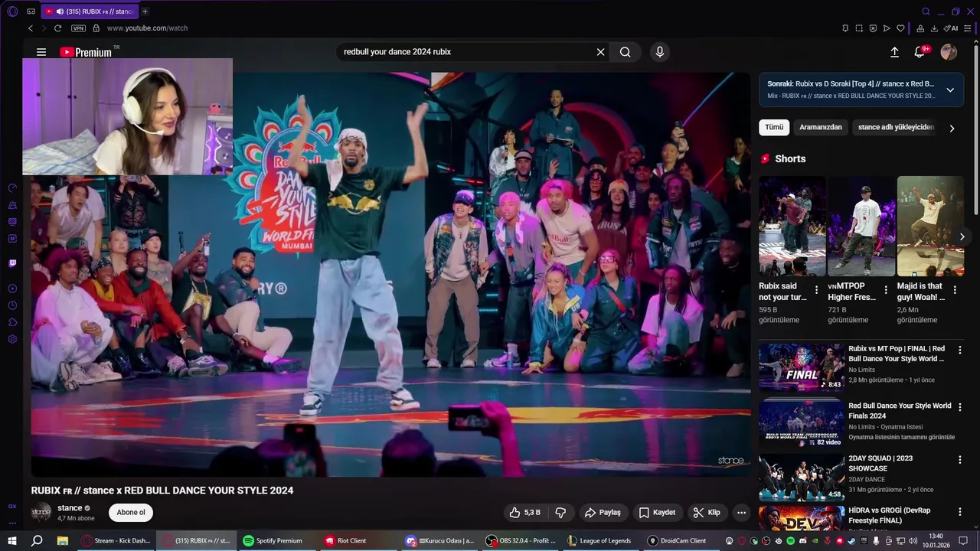Image resolution: width=980 pixels, height=551 pixels.
Task: Open YouTube notifications bell
Action: tap(920, 52)
